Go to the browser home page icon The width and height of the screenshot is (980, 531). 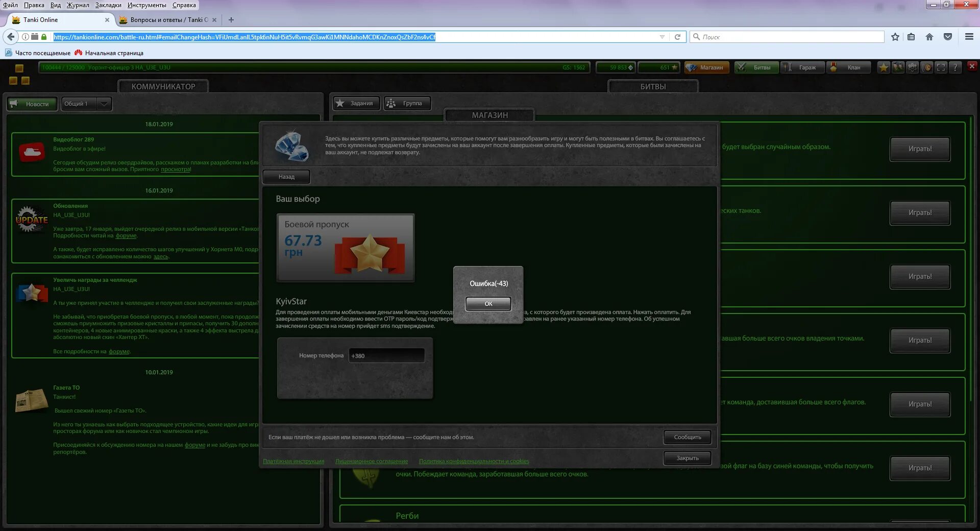pyautogui.click(x=929, y=37)
